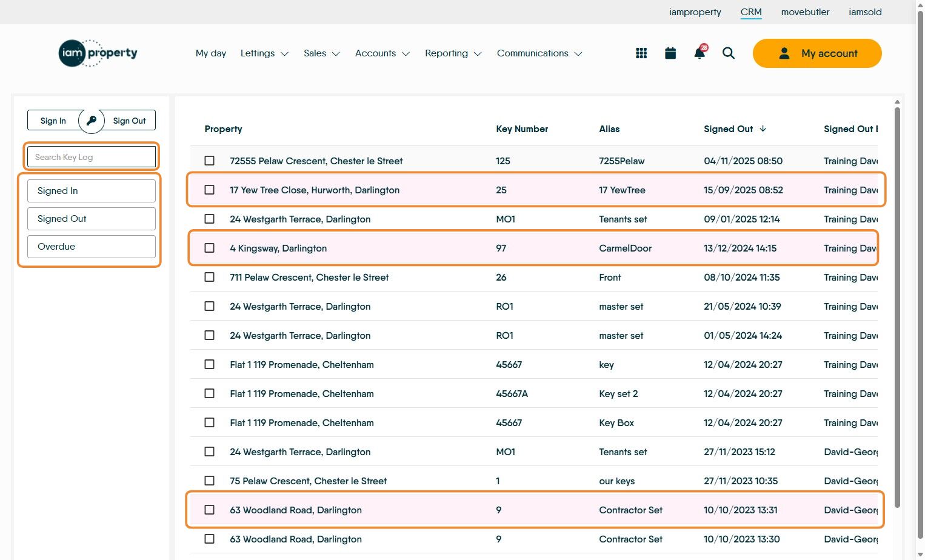Image resolution: width=925 pixels, height=560 pixels.
Task: Click the table's vertical scrollbar
Action: coord(897,303)
